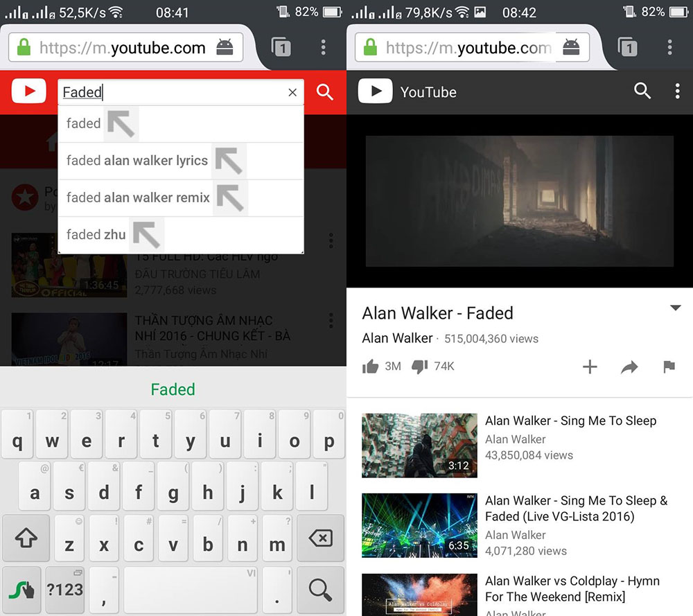This screenshot has width=693, height=616.
Task: Add Faded to a playlist via plus icon
Action: (x=590, y=367)
